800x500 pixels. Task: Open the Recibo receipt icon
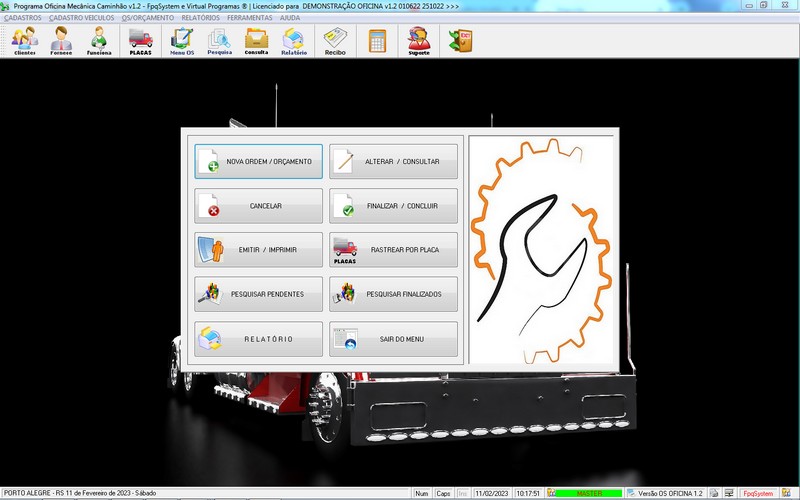[x=335, y=41]
